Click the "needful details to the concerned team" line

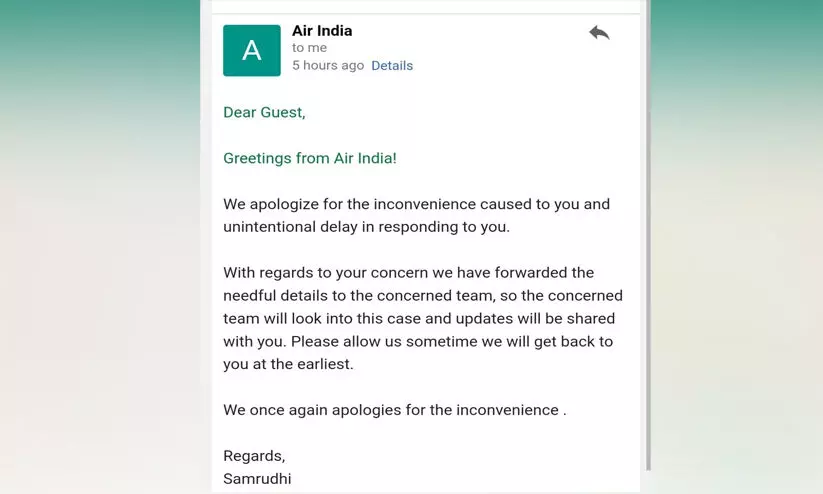[423, 296]
